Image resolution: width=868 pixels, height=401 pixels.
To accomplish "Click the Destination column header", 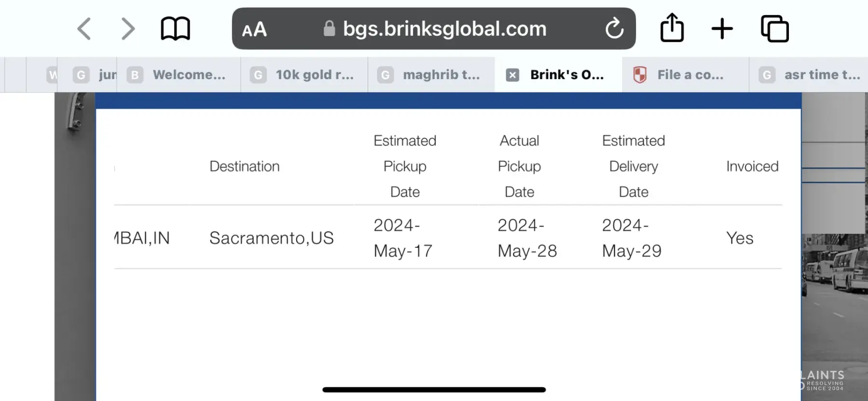I will [244, 166].
